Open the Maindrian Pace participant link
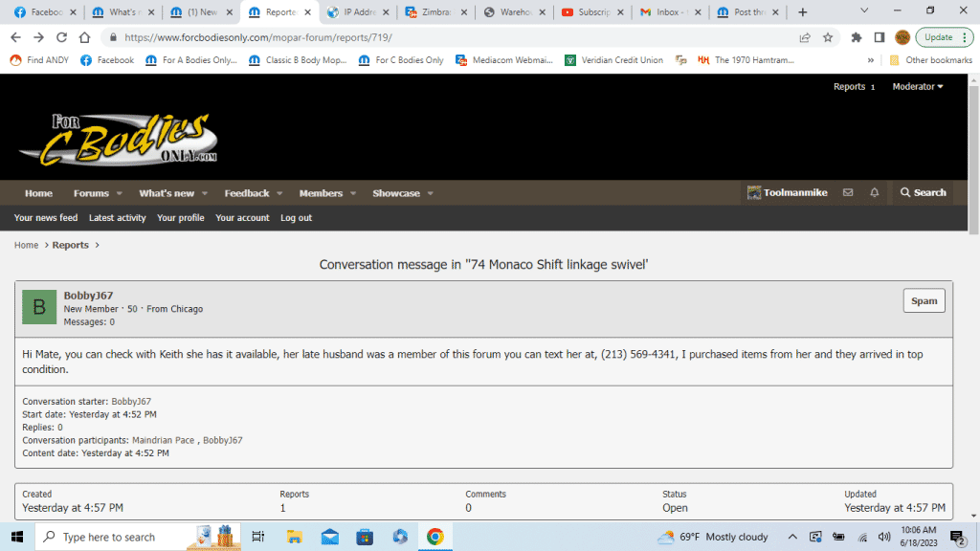Viewport: 980px width, 551px height. coord(164,440)
